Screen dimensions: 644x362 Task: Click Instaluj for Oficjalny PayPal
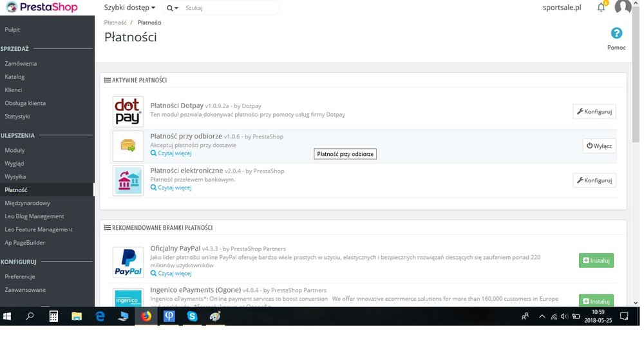tap(596, 260)
